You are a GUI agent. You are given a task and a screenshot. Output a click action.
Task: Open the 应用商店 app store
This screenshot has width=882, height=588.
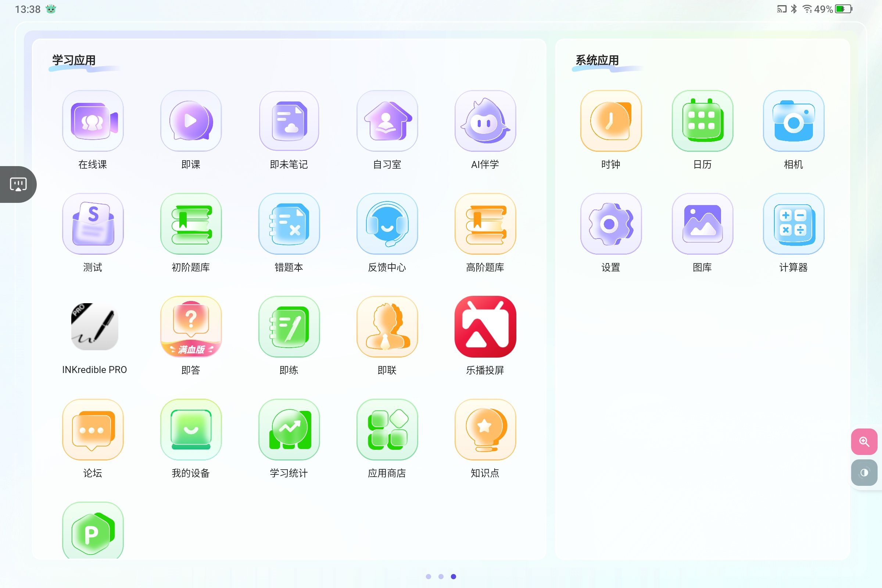387,429
